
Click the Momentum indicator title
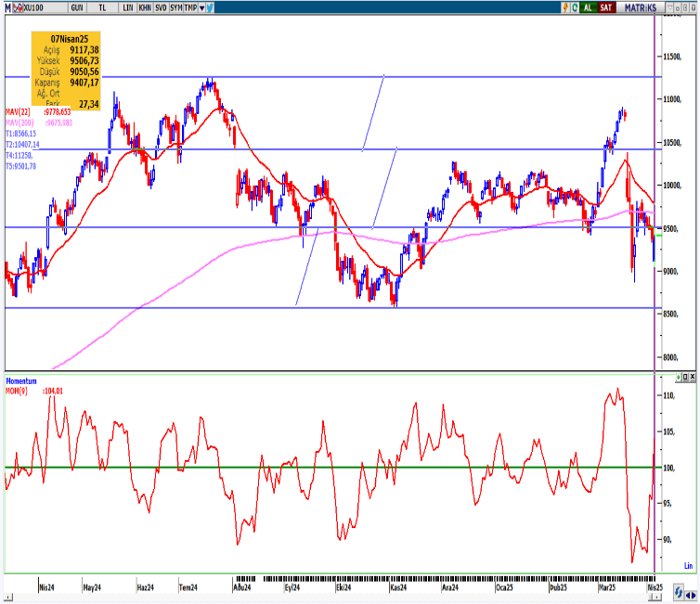tap(21, 381)
